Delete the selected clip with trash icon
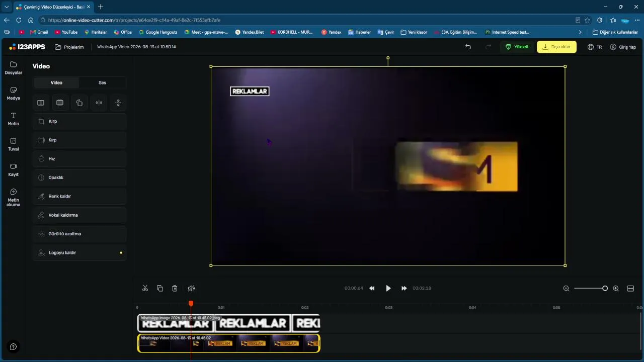 click(x=175, y=288)
